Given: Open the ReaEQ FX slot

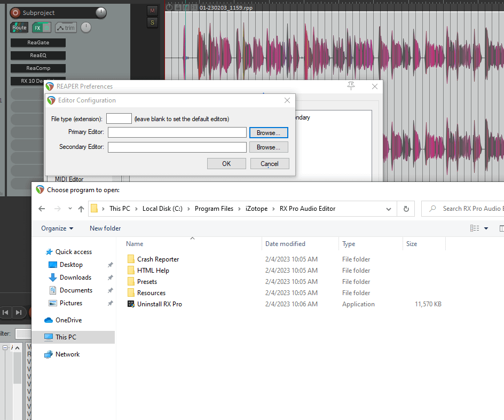Looking at the screenshot, I should pos(38,56).
